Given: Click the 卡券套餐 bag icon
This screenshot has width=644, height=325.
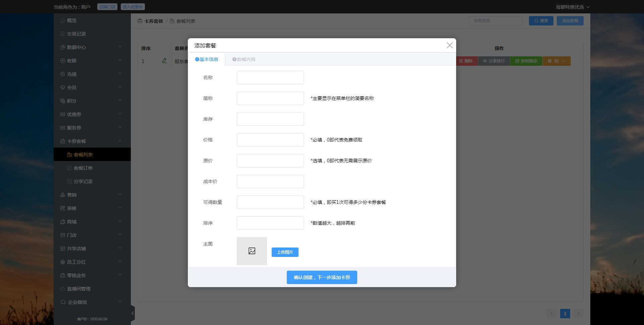Looking at the screenshot, I should pos(63,141).
